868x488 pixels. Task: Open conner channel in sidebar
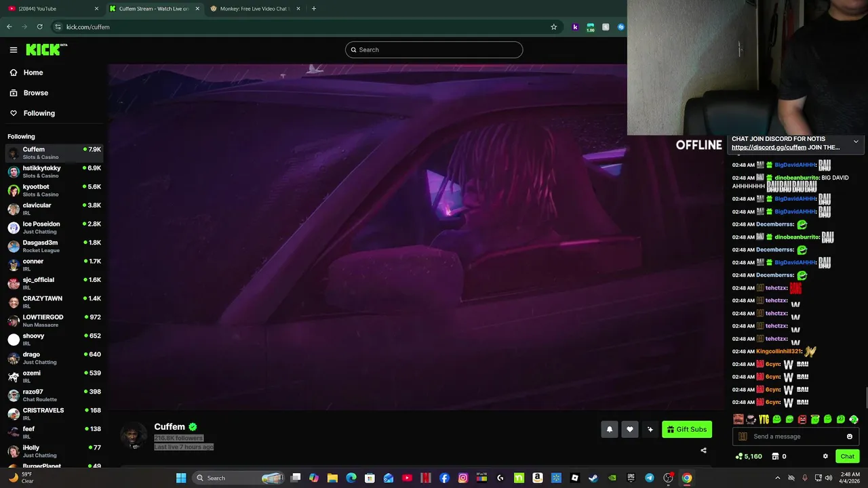[x=54, y=264]
